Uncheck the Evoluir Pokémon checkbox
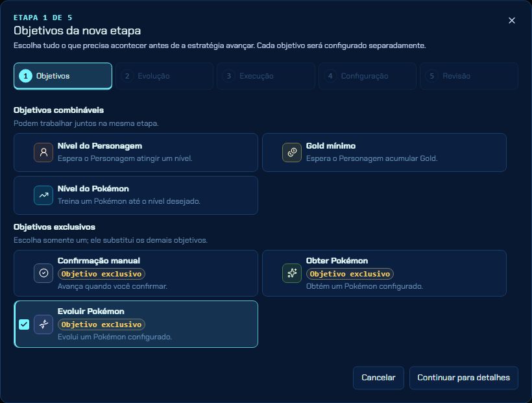 (24, 324)
